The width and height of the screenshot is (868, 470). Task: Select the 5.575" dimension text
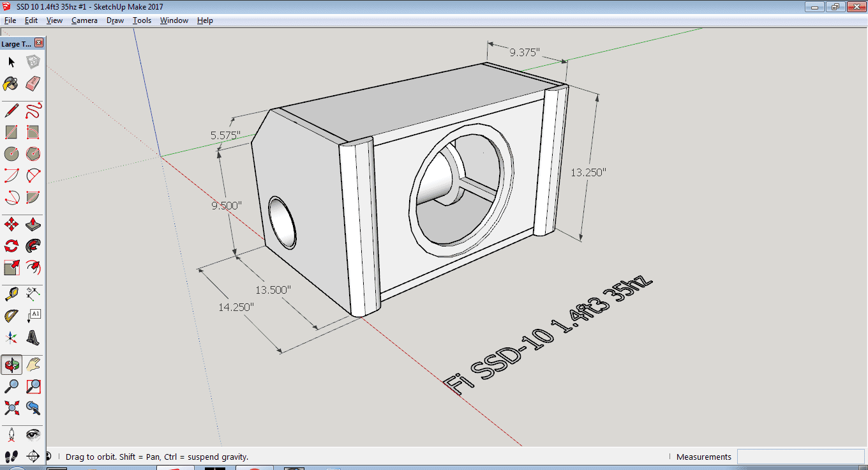225,135
